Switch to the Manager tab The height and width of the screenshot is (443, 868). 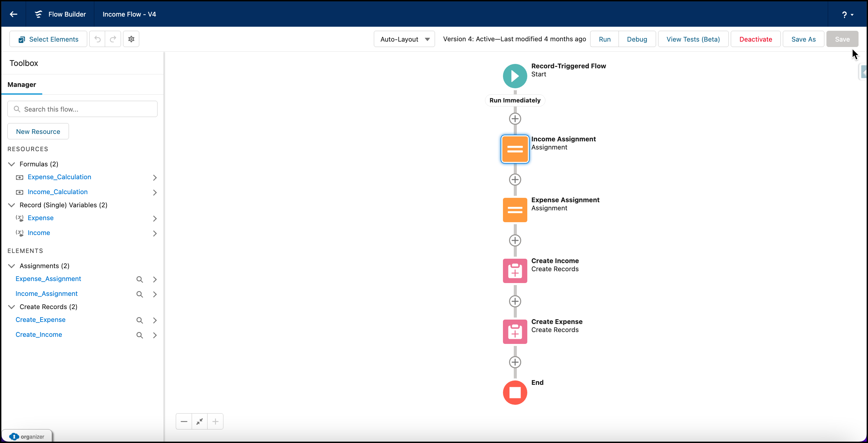pos(22,85)
